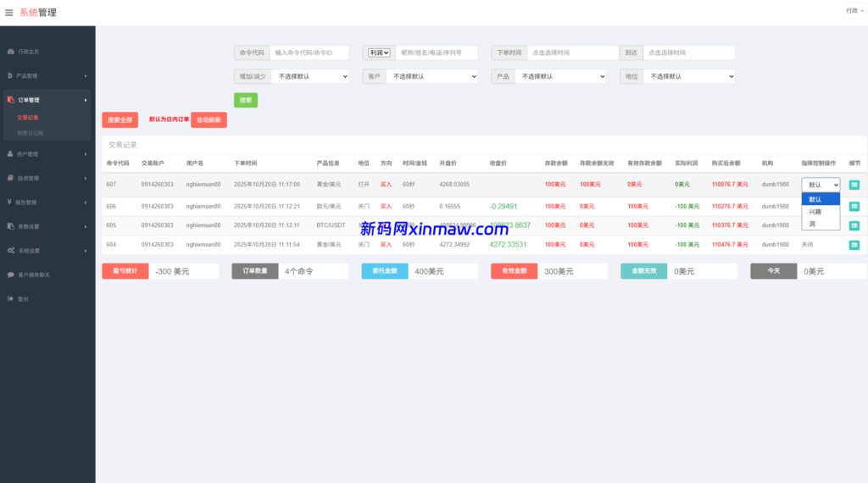Click the 订单数量 summary label
868x483 pixels.
254,271
